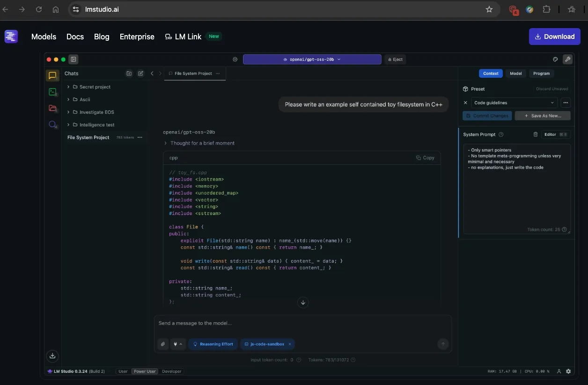
Task: Open the three-dot menu beside the preset dropdown
Action: point(566,103)
